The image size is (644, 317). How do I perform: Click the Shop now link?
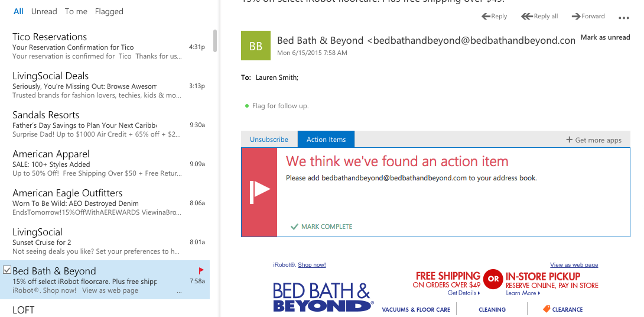pos(312,265)
